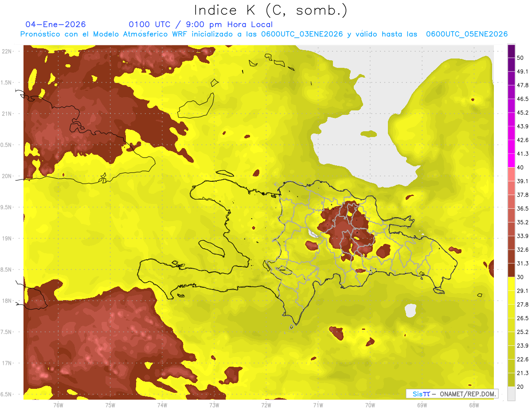Pick the gray swatch below the 20 mark
The image size is (532, 411).
coord(511,393)
